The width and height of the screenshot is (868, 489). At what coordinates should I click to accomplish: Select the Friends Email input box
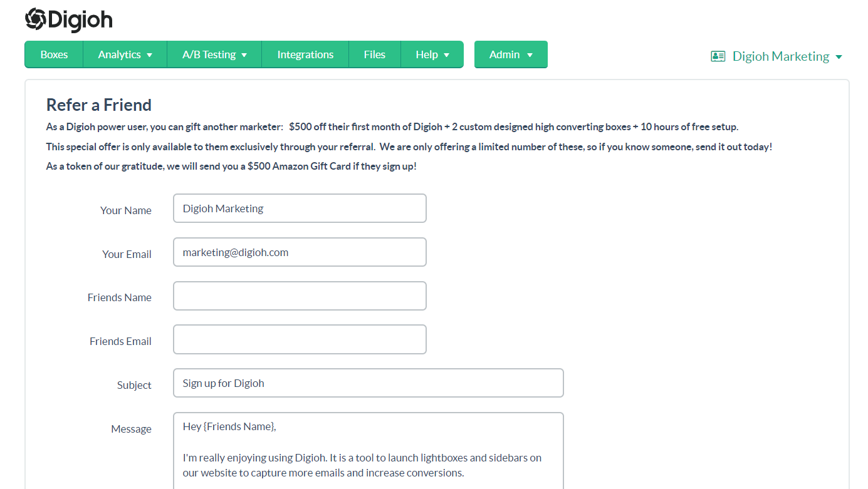(300, 339)
